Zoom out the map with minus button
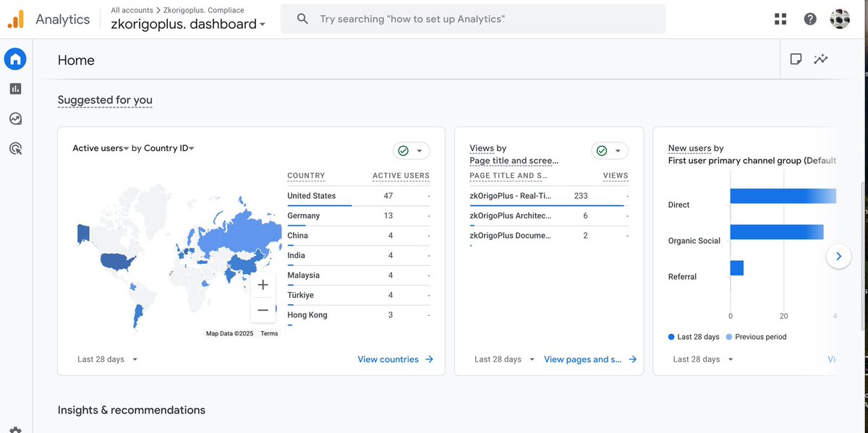 click(x=263, y=310)
